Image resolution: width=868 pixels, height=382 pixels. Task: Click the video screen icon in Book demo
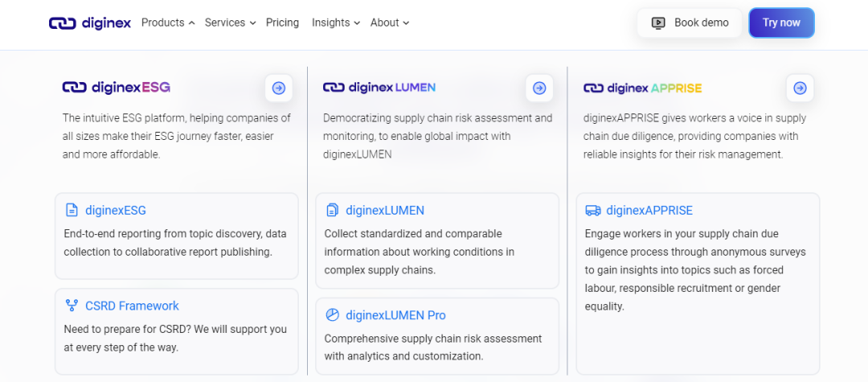point(658,23)
